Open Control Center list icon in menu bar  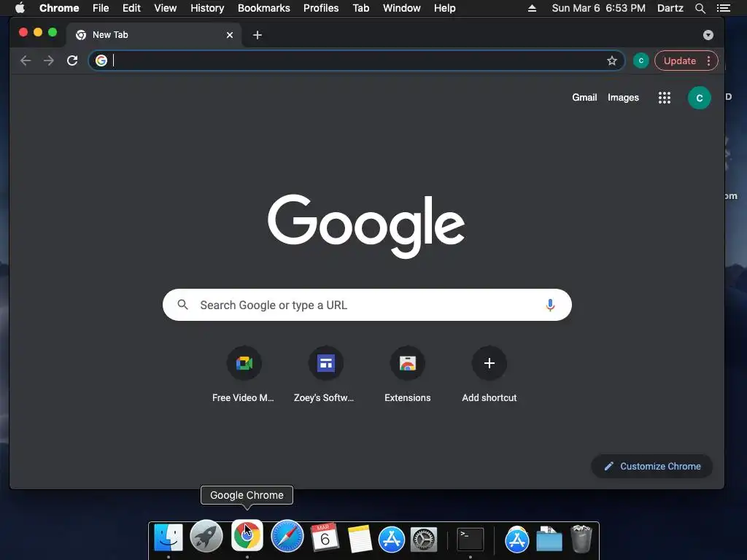click(723, 8)
